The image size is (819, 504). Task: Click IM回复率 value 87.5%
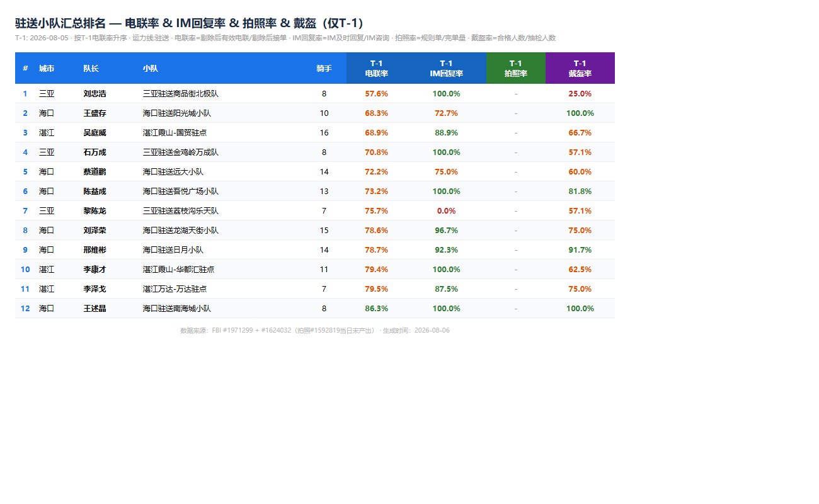[447, 289]
